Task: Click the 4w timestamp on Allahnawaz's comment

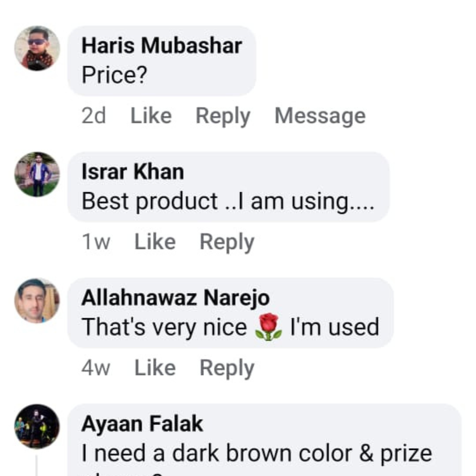Action: pyautogui.click(x=96, y=368)
